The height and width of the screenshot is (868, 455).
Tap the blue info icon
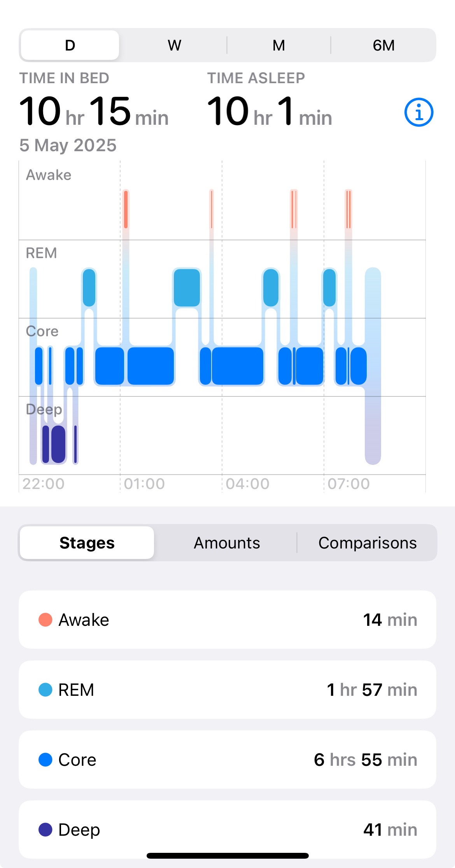pos(418,112)
